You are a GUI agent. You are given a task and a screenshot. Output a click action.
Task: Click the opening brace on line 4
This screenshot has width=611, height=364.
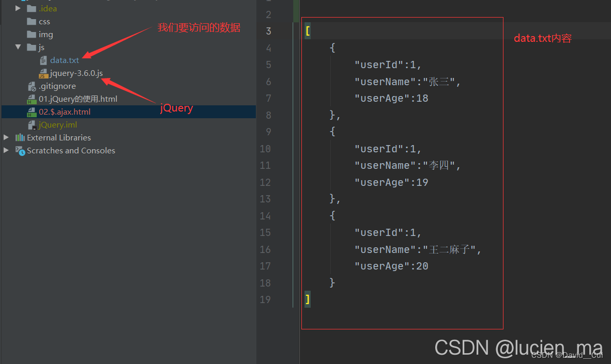[332, 48]
